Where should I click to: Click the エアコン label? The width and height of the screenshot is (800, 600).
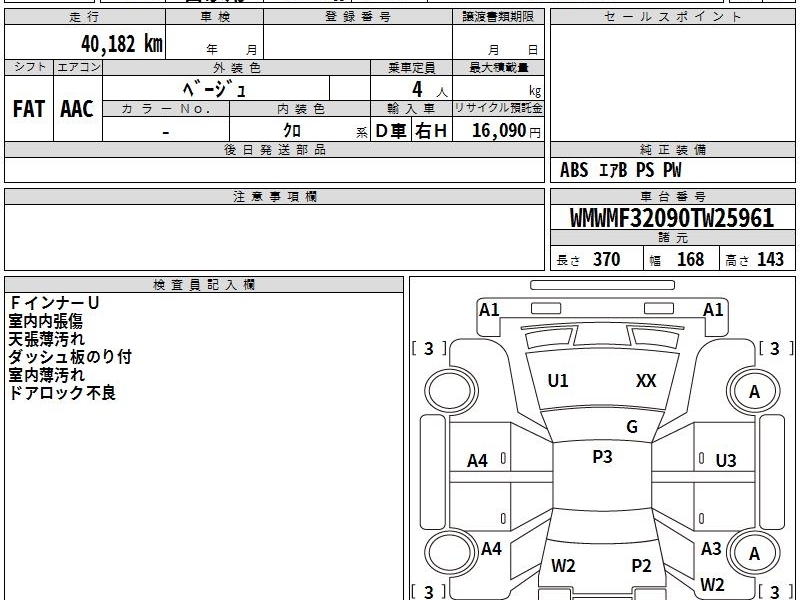(x=78, y=67)
